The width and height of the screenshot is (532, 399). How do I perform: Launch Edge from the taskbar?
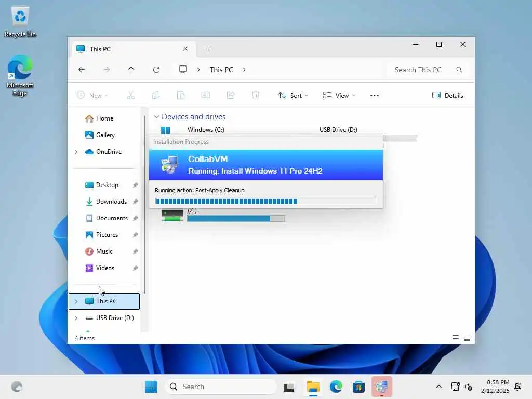pyautogui.click(x=336, y=387)
